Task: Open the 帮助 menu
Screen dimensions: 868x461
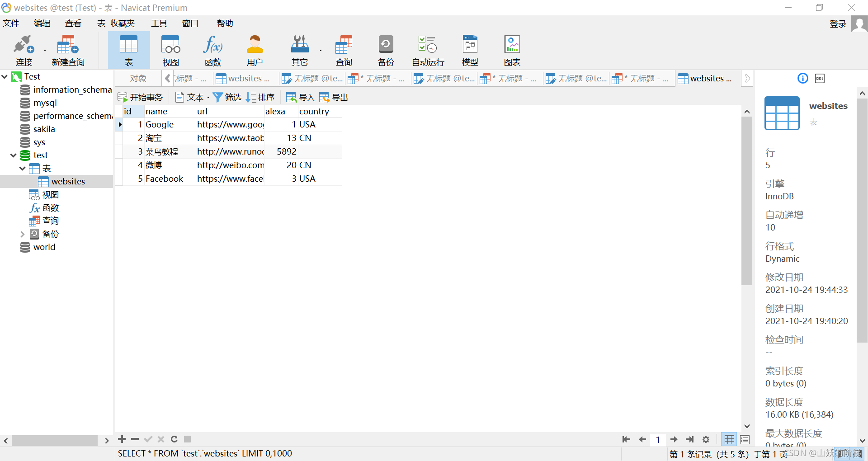Action: click(225, 24)
